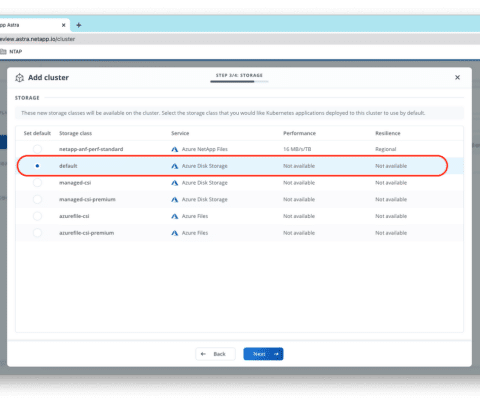Click the Azure icon in the azurefile-csi row
This screenshot has width=480, height=405.
(175, 216)
